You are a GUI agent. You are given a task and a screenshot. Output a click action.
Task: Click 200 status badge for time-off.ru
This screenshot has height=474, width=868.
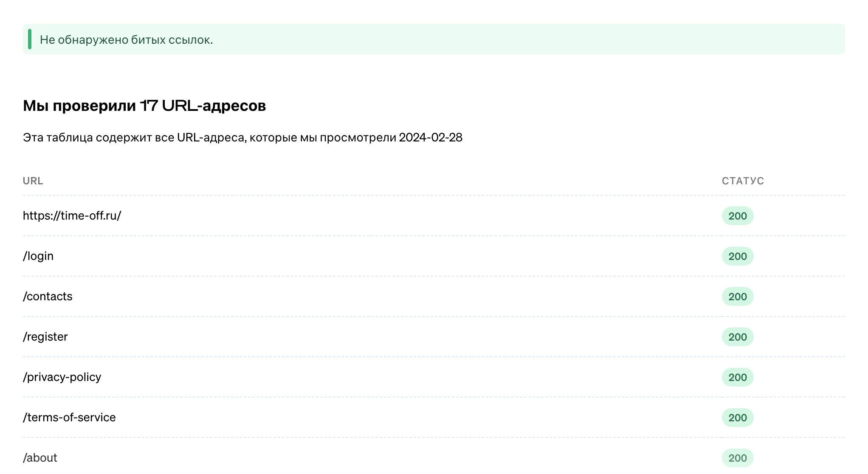(x=737, y=216)
